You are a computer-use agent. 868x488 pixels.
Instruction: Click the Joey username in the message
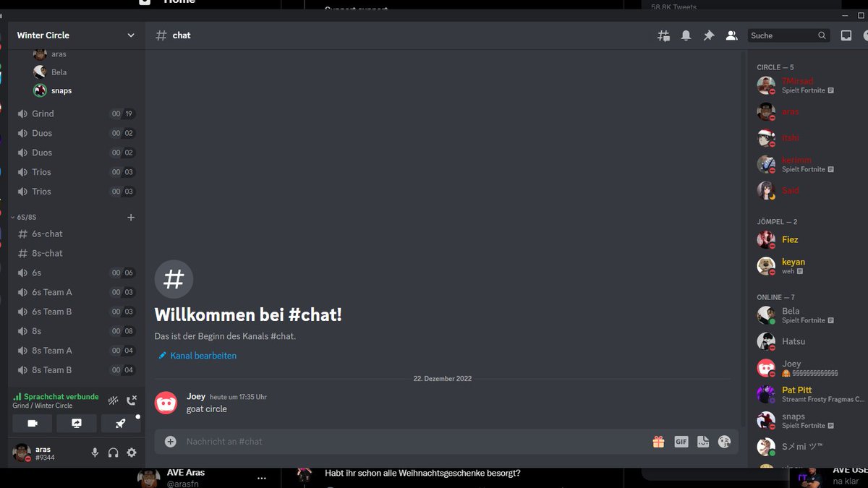pyautogui.click(x=196, y=396)
